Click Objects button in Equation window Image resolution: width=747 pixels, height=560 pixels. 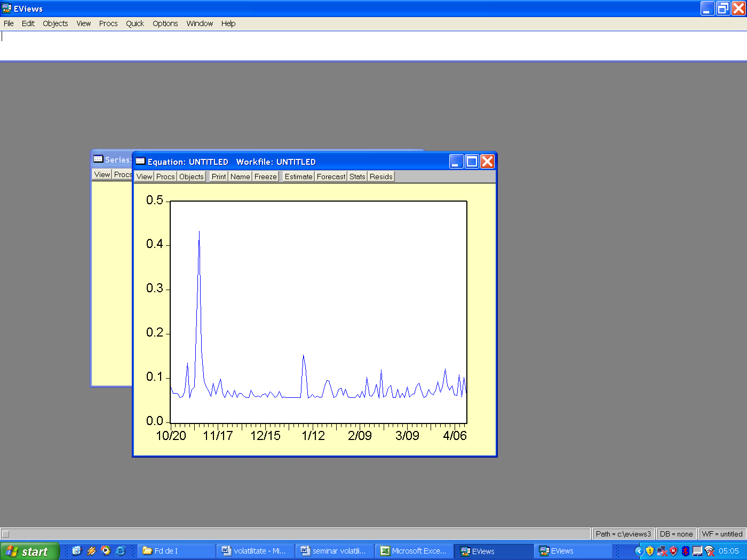click(192, 177)
